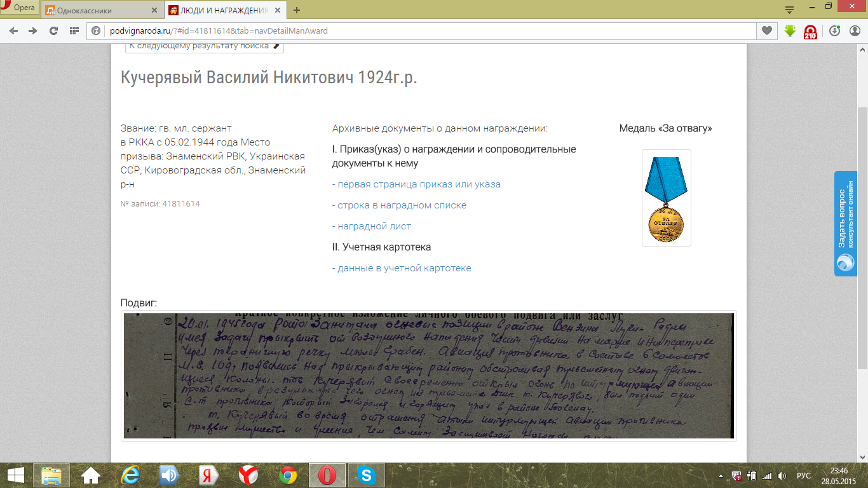Click the 'За отвагу' medal image
The image size is (868, 488).
[666, 198]
